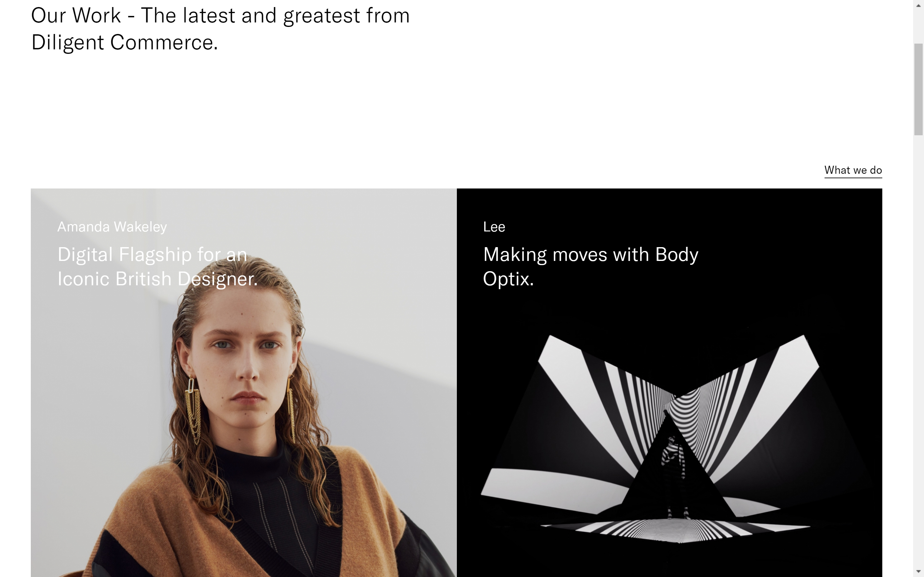Click the scrollbar down arrow
The image size is (924, 577).
[x=919, y=571]
